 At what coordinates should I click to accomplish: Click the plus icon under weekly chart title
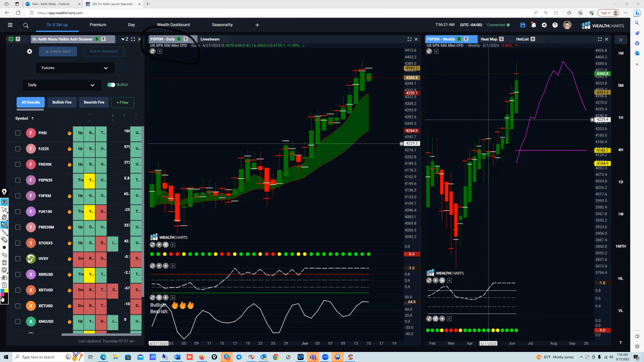[436, 51]
